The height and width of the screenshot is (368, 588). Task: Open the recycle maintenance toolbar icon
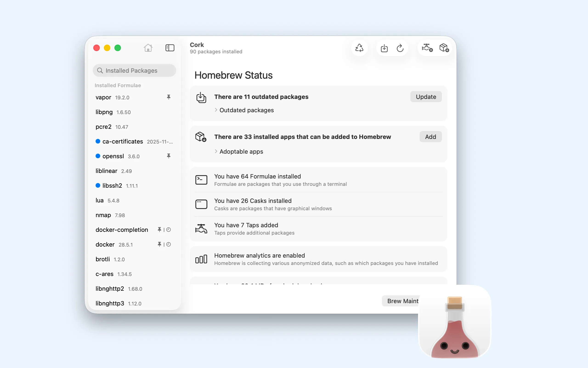(x=359, y=48)
